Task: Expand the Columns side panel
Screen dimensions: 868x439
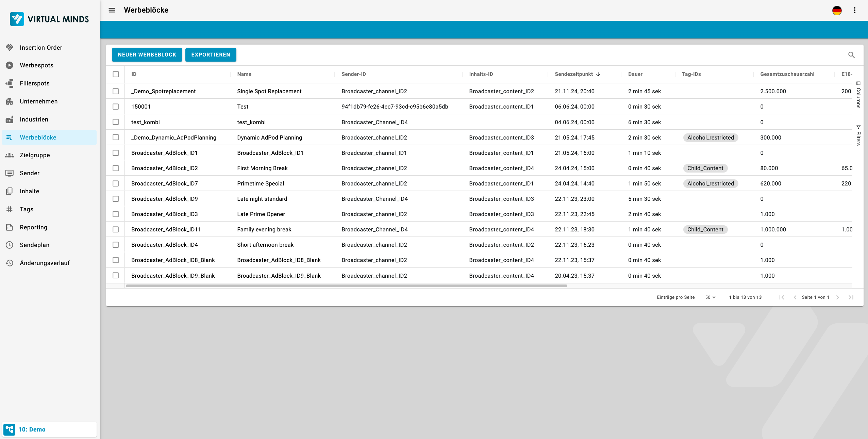Action: pos(858,95)
